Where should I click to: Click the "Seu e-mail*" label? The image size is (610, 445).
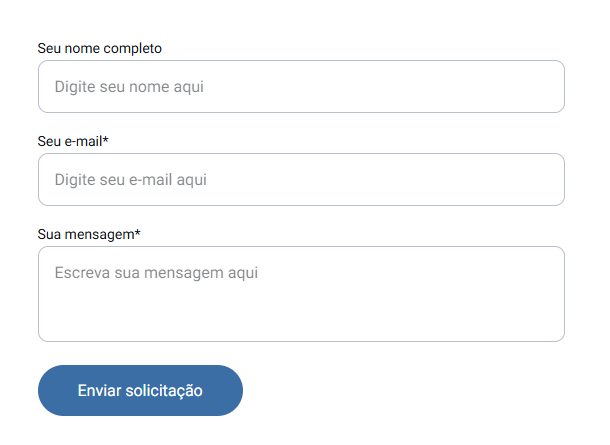(72, 141)
